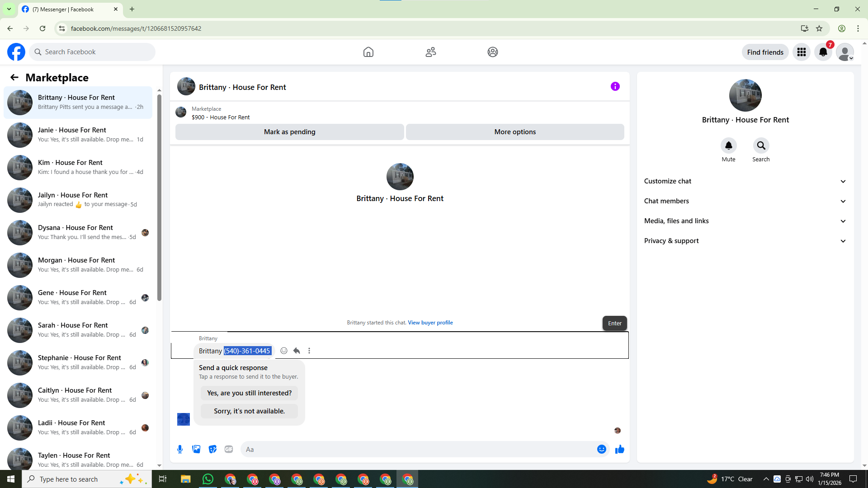Click Mark as pending button
Screen dimensions: 868x488
289,132
